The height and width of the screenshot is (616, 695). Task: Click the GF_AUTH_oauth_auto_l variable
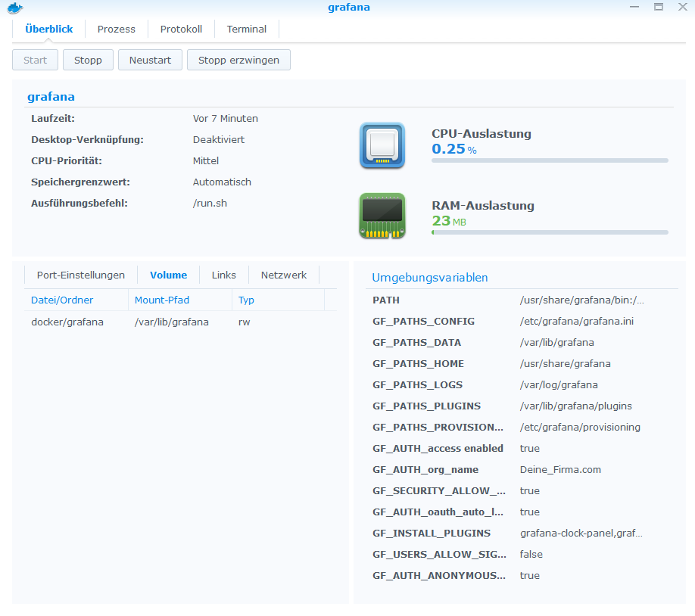pos(438,512)
